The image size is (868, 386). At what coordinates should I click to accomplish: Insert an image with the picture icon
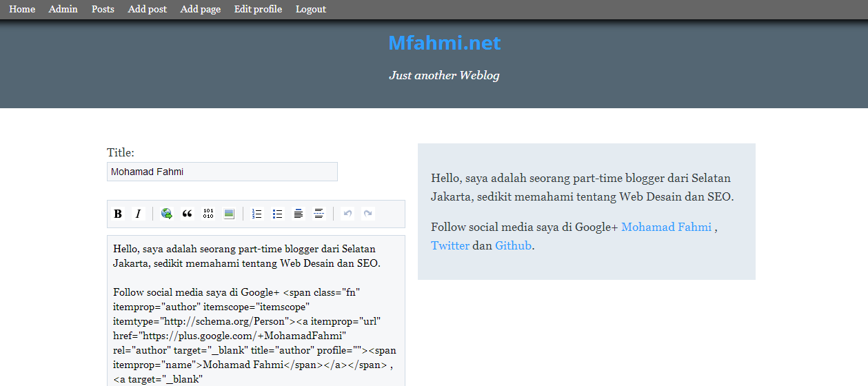(229, 214)
